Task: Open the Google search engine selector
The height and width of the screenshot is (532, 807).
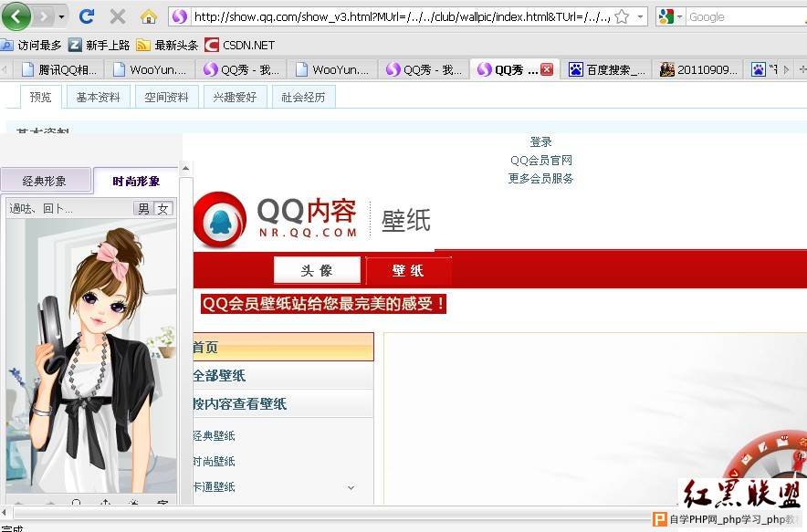Action: pos(669,17)
